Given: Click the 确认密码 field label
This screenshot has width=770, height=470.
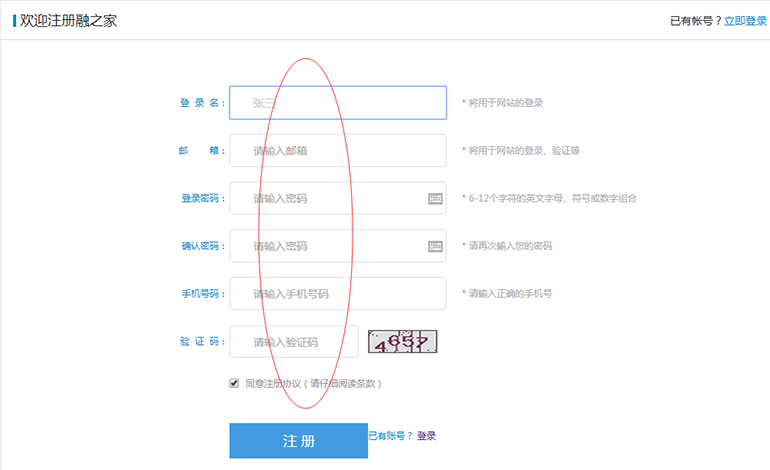Looking at the screenshot, I should tap(201, 247).
